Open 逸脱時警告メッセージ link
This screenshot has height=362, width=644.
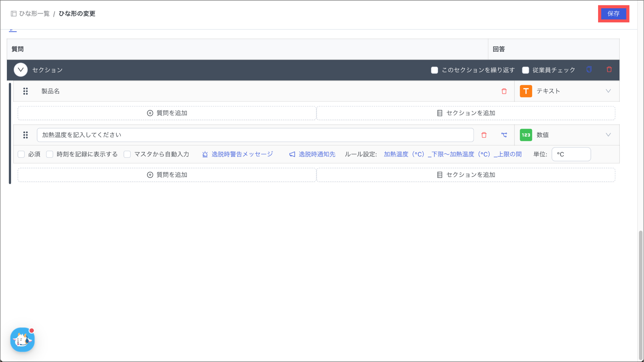click(x=242, y=154)
